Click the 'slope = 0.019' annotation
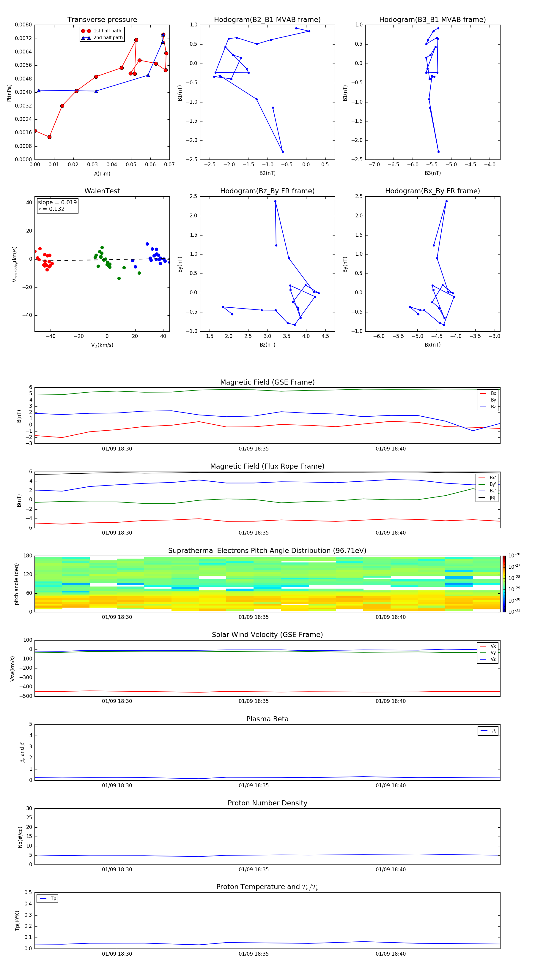The image size is (535, 980). (57, 203)
